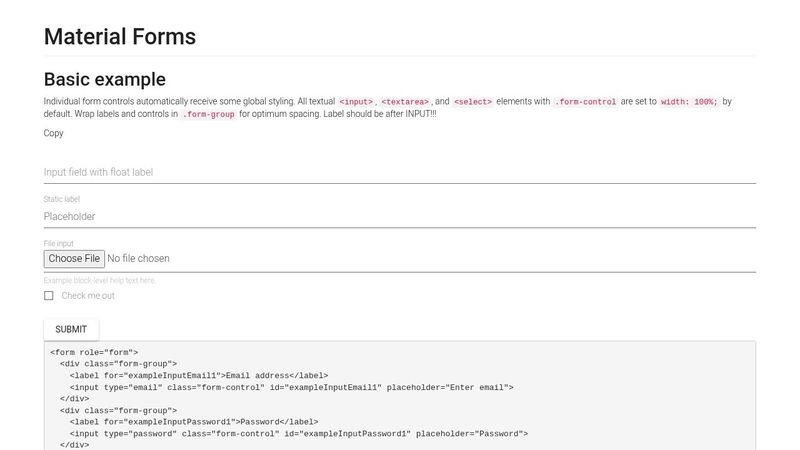Image resolution: width=800 pixels, height=450 pixels.
Task: Click the 'Static label' field label
Action: pos(62,200)
